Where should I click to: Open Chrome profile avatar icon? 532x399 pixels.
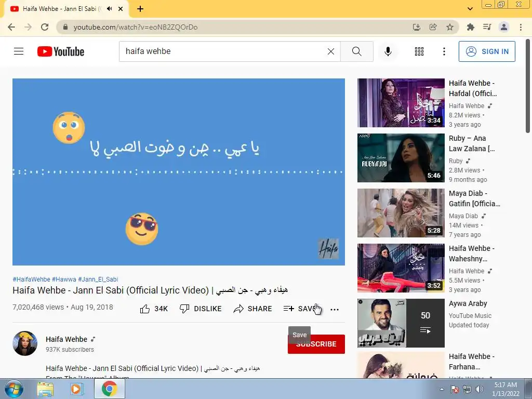tap(504, 27)
